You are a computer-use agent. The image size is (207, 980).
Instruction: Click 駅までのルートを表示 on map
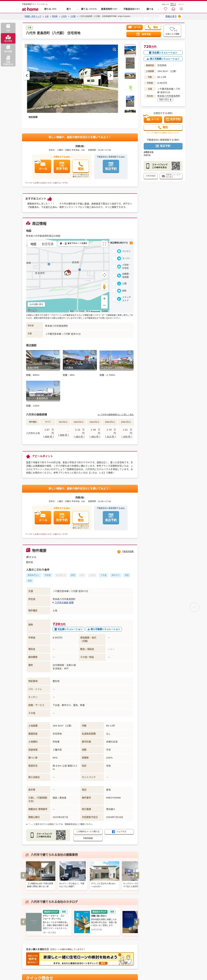coord(73,244)
